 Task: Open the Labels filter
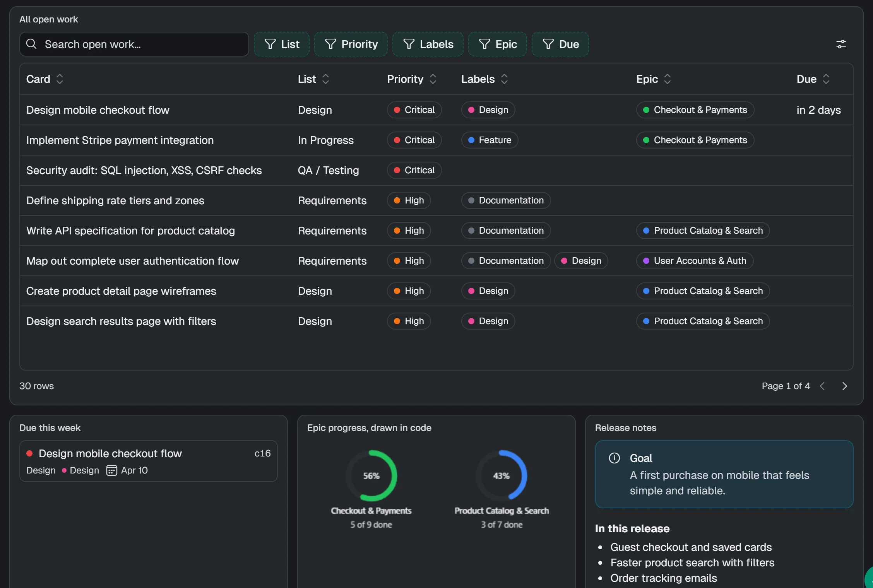pyautogui.click(x=428, y=44)
